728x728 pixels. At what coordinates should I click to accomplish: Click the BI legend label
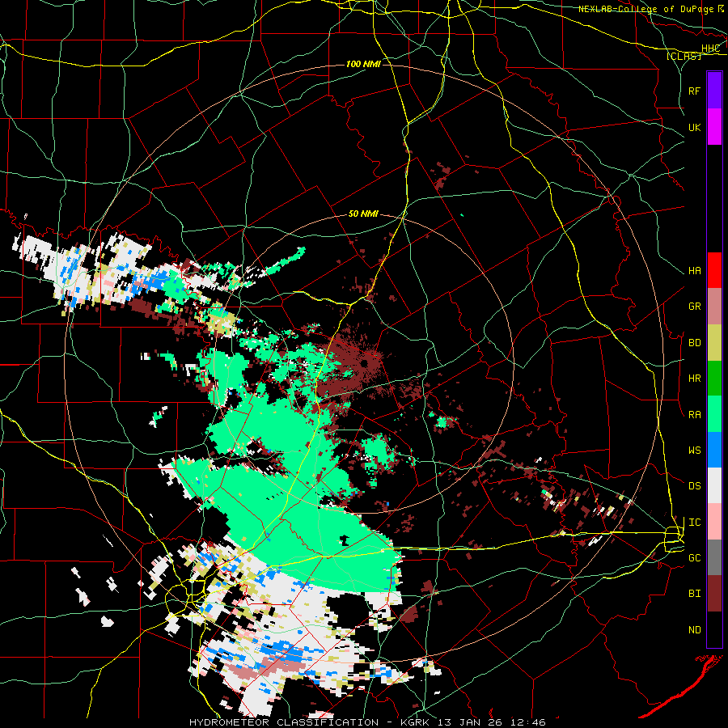click(694, 594)
